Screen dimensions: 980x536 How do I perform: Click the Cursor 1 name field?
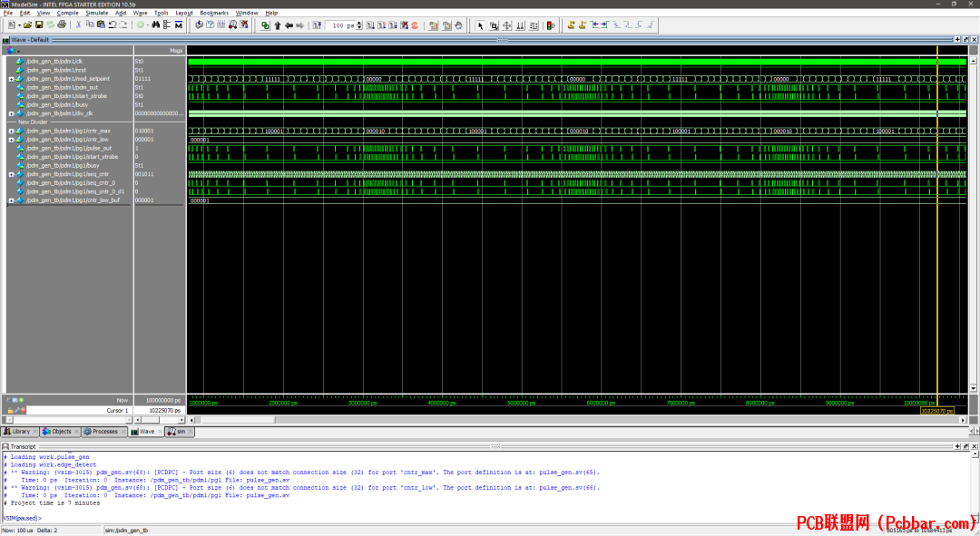coord(78,411)
